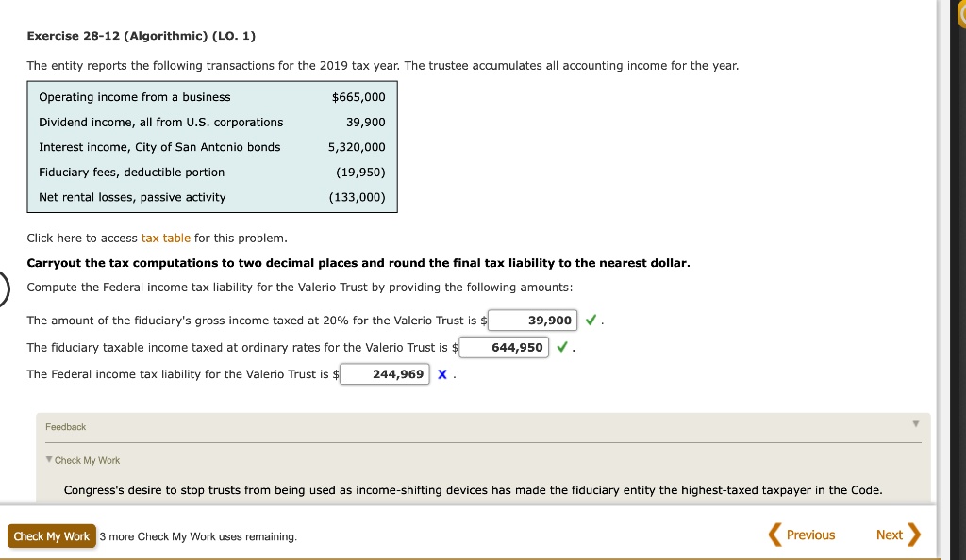Click the Exercise 28-12 heading
This screenshot has width=966, height=560.
point(142,36)
